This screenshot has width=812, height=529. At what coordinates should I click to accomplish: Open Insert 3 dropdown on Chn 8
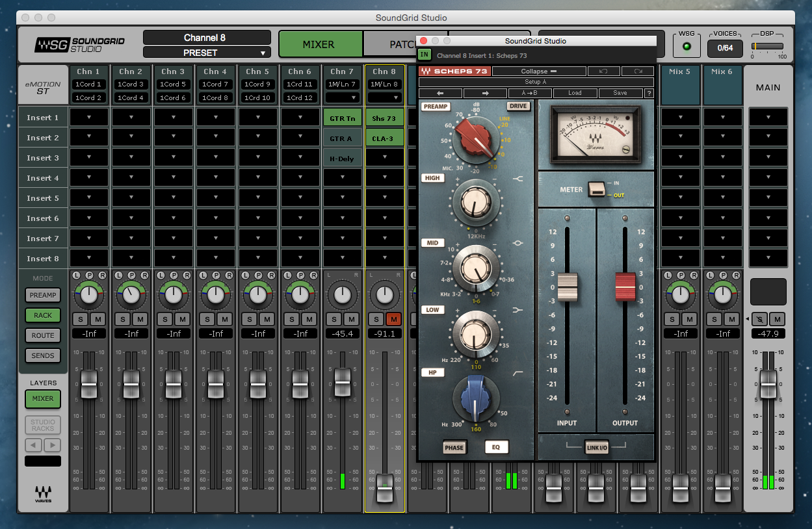tap(384, 158)
